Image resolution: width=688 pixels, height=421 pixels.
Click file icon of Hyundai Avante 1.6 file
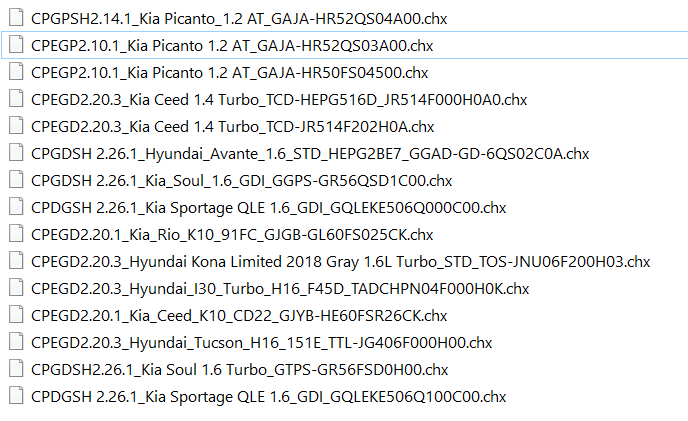pos(14,153)
